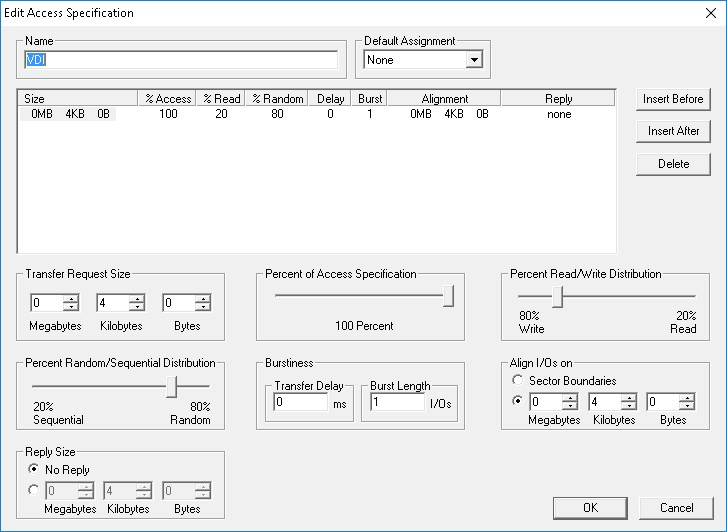Image resolution: width=727 pixels, height=532 pixels.
Task: Decrease Align I/Os Megabytes spinner down arrow
Action: tap(570, 406)
